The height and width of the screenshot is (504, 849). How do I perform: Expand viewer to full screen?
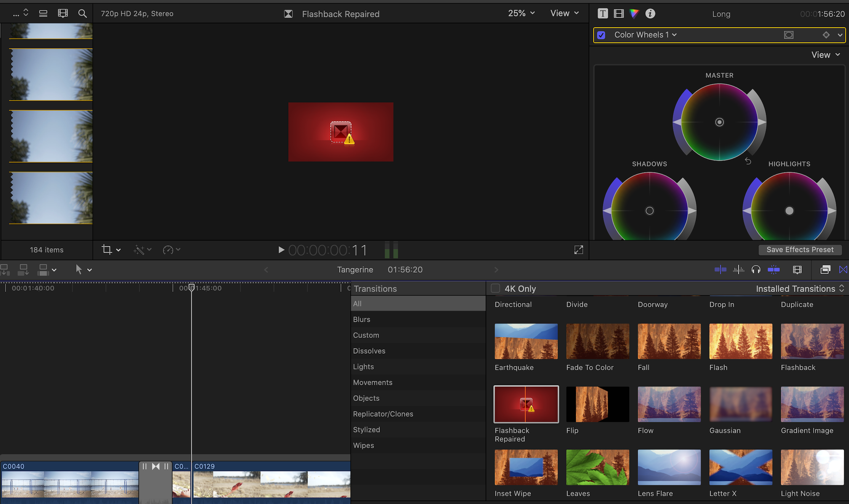(578, 250)
